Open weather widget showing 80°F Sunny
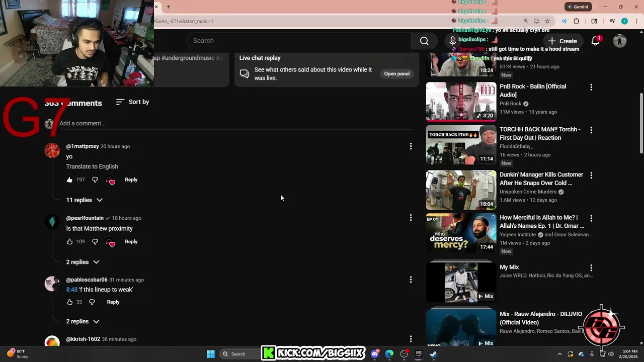This screenshot has height=362, width=644. 17,354
